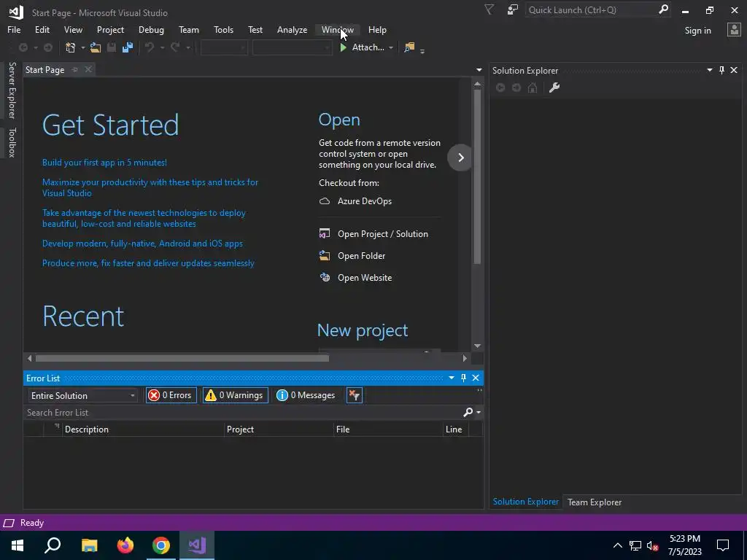Click the Send Feedback icon
The width and height of the screenshot is (747, 560).
pyautogui.click(x=513, y=9)
